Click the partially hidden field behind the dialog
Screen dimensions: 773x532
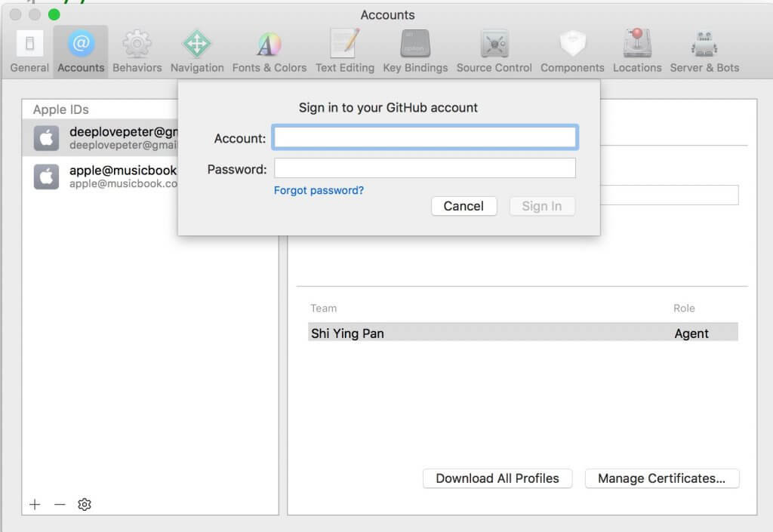[x=670, y=195]
